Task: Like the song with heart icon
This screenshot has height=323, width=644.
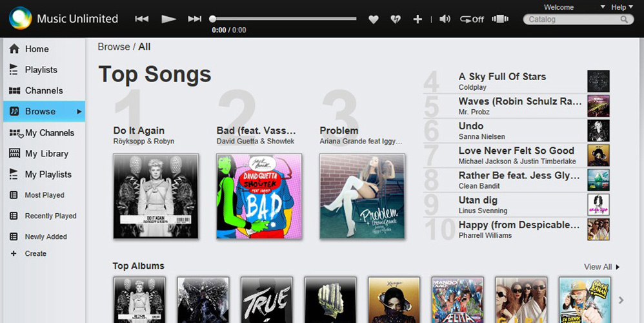Action: [374, 19]
